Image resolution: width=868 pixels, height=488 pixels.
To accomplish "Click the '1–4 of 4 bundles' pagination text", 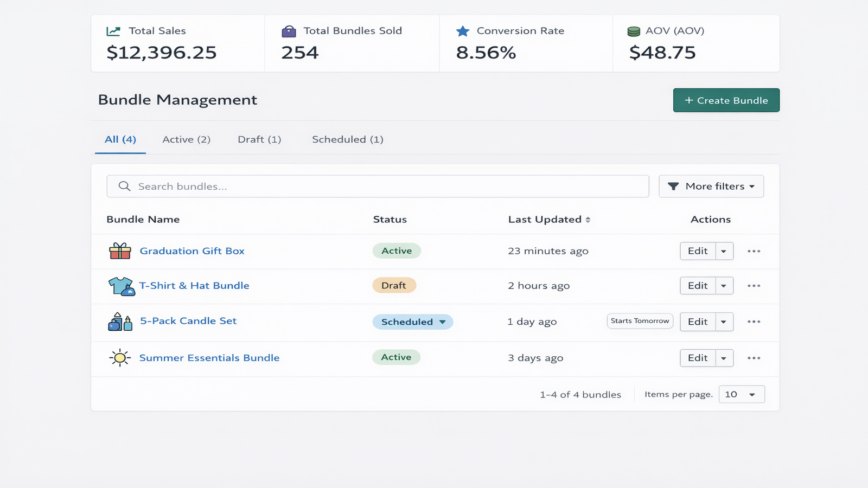I will (580, 395).
